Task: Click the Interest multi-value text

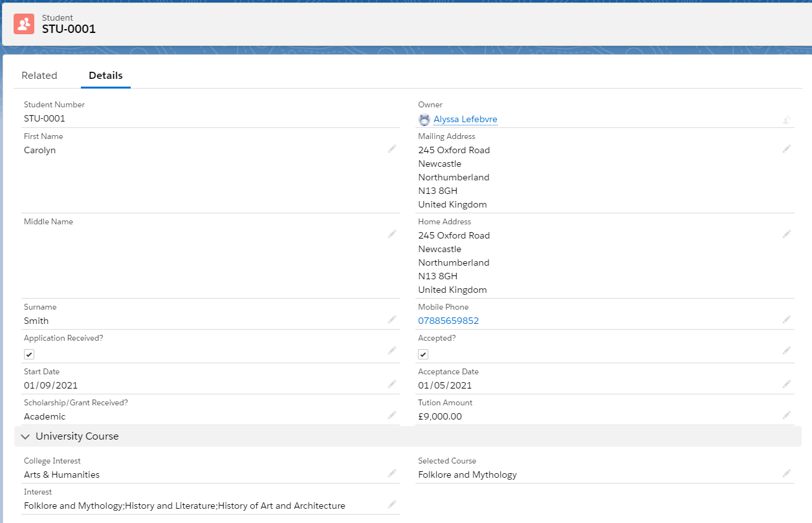Action: [x=184, y=506]
